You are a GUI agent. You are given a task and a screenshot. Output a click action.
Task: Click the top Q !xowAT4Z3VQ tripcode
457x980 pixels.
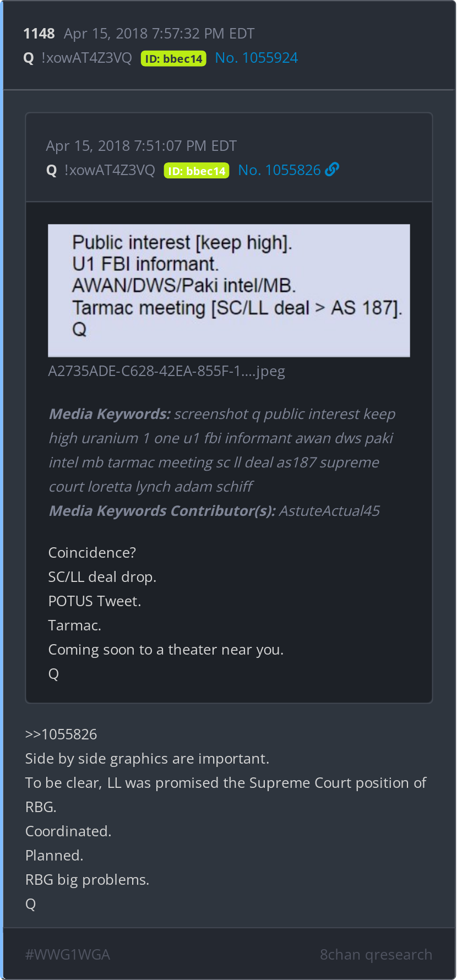click(x=78, y=58)
